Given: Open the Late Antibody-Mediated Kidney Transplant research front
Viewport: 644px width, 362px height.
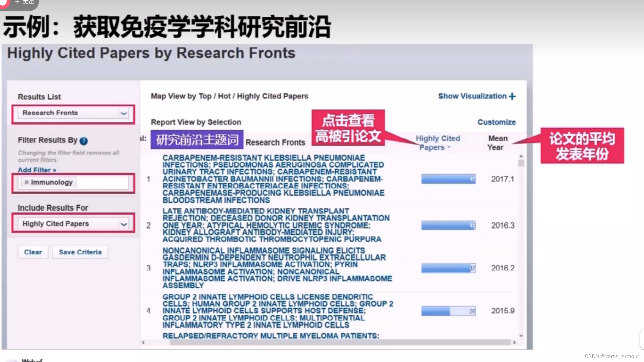Looking at the screenshot, I should (x=276, y=225).
